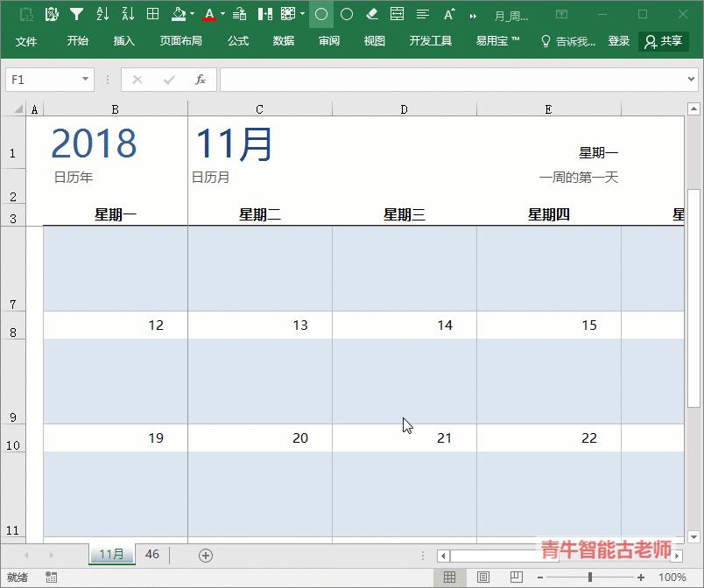Open the Name Box dropdown showing F1
Viewport: 704px width, 588px height.
click(84, 80)
